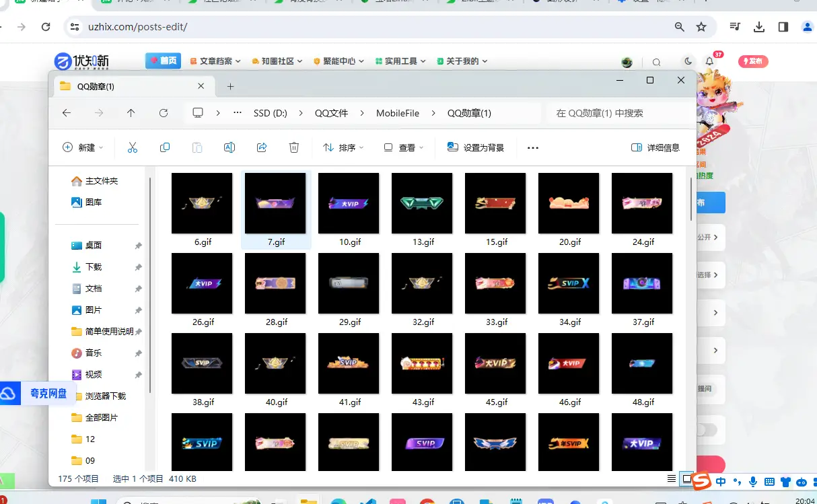Refresh the Explorer folder view

[164, 113]
